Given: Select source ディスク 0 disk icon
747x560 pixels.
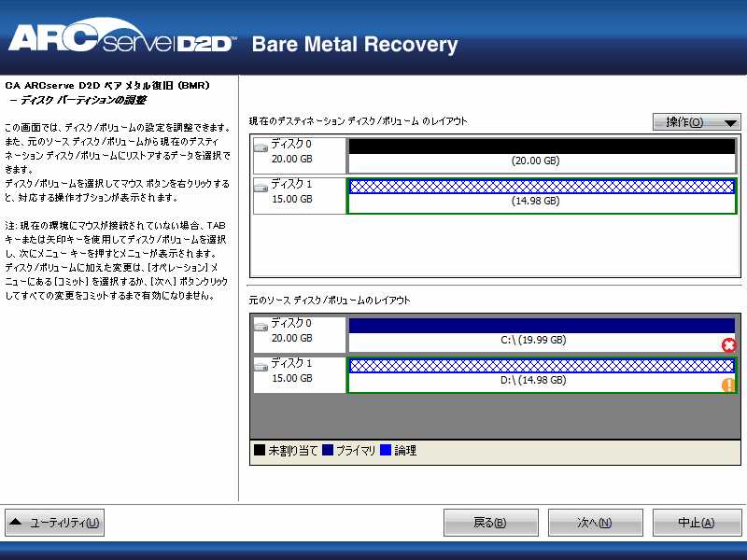Looking at the screenshot, I should pos(261,326).
